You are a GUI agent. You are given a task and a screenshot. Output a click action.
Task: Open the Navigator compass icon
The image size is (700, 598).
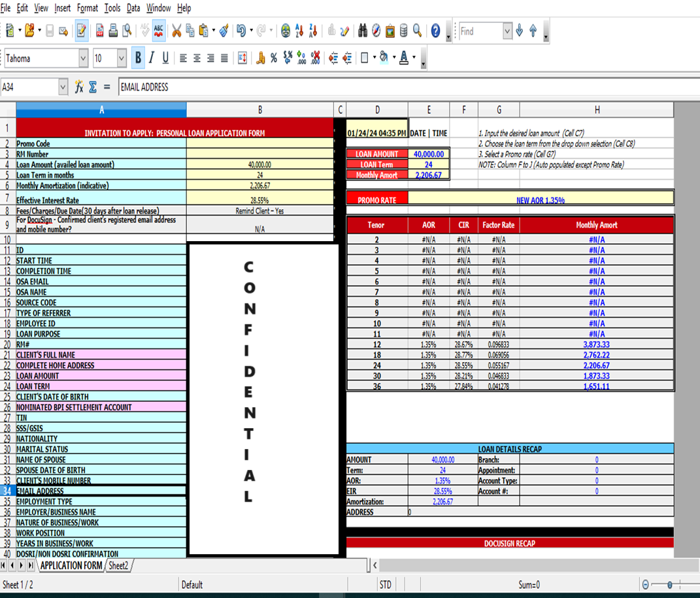tap(376, 31)
